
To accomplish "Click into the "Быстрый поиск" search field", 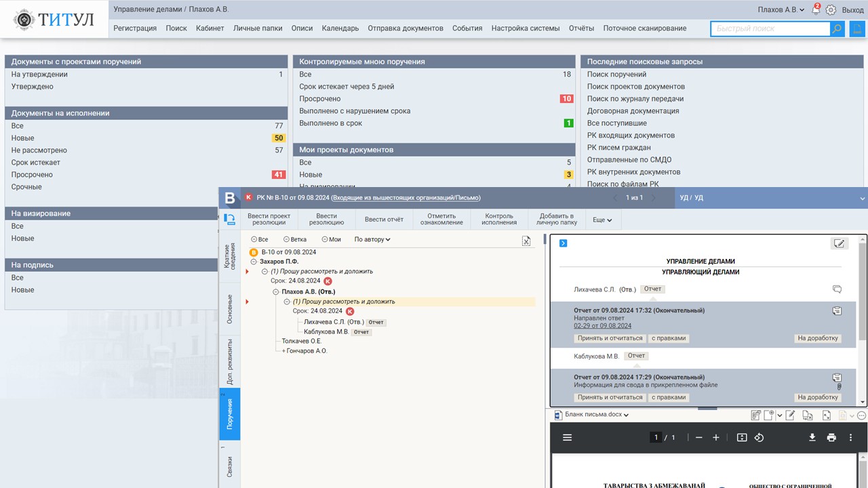I will (x=770, y=28).
